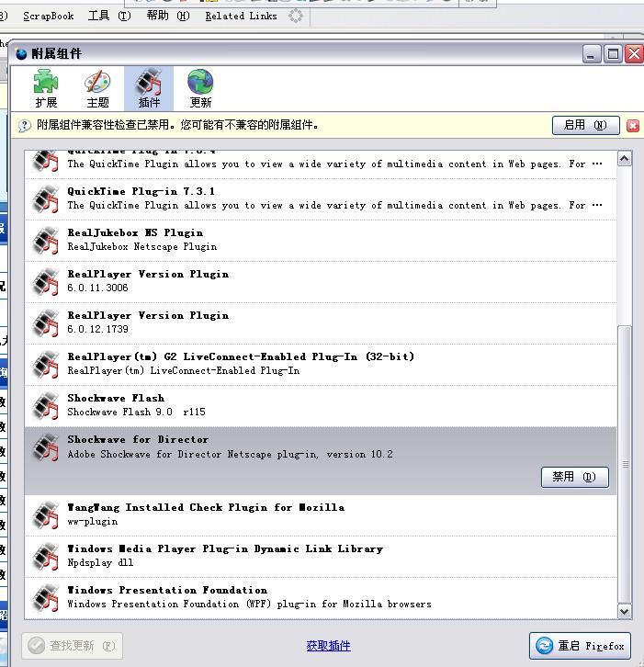Maximize the 附属组件 add-ons window
The width and height of the screenshot is (644, 667).
613,54
